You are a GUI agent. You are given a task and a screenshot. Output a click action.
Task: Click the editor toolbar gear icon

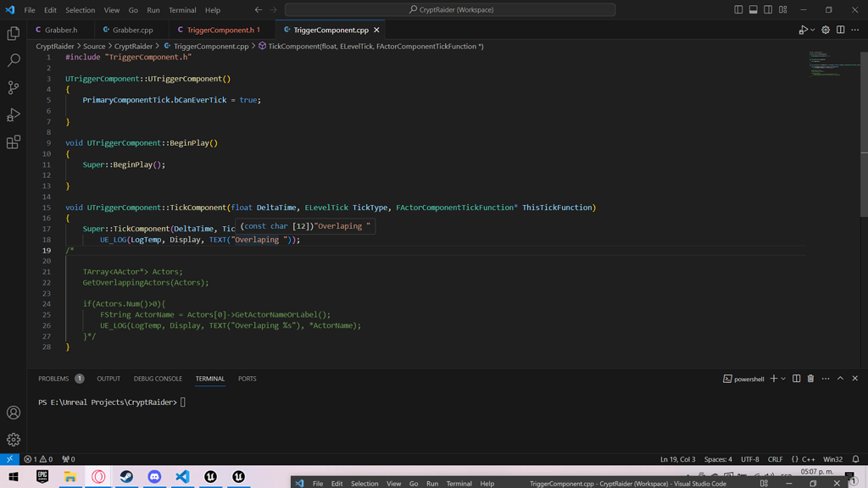click(x=826, y=30)
